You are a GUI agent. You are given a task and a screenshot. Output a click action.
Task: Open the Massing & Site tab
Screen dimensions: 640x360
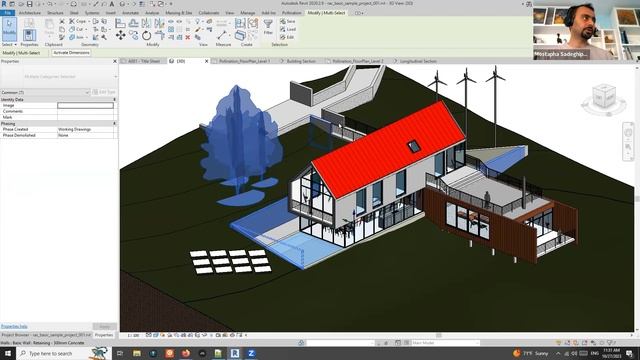click(178, 13)
